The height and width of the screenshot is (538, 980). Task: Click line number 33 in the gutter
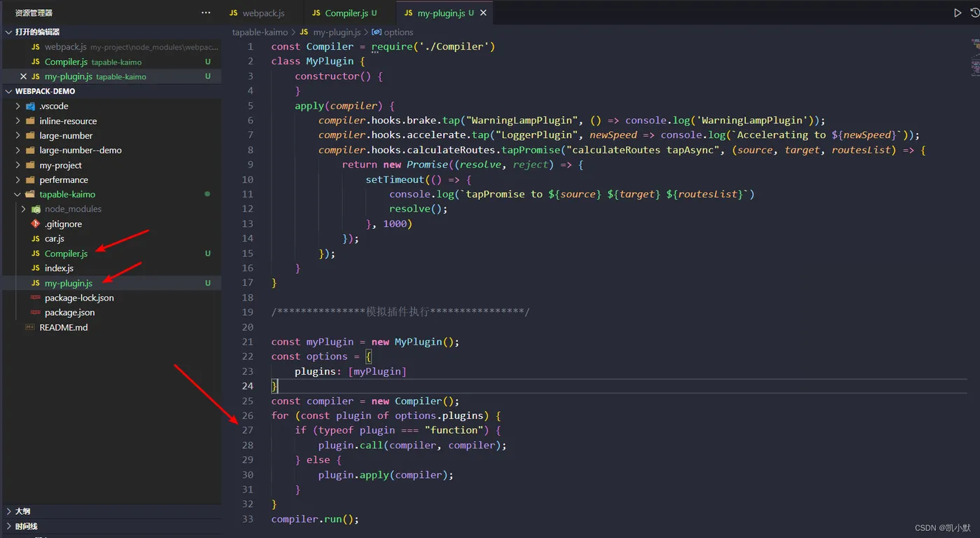pyautogui.click(x=247, y=519)
